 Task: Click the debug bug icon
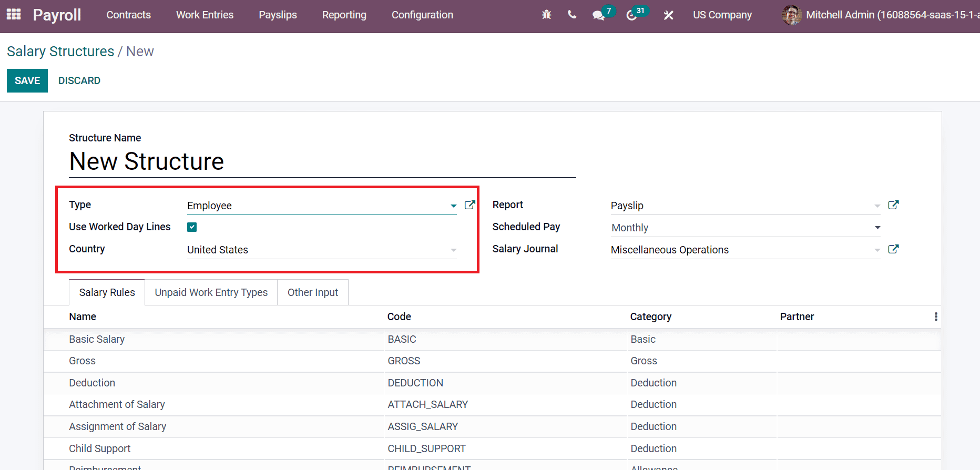[x=546, y=15]
